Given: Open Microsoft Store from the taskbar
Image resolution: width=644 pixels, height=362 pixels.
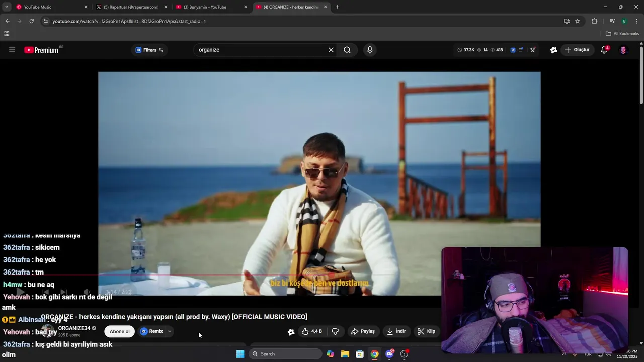Looking at the screenshot, I should click(x=360, y=354).
